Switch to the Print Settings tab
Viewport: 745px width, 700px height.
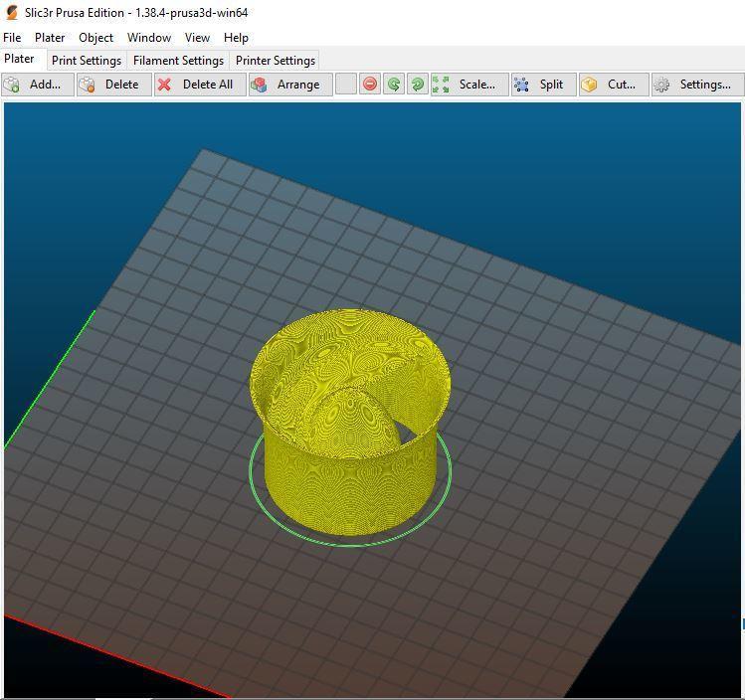(x=87, y=61)
